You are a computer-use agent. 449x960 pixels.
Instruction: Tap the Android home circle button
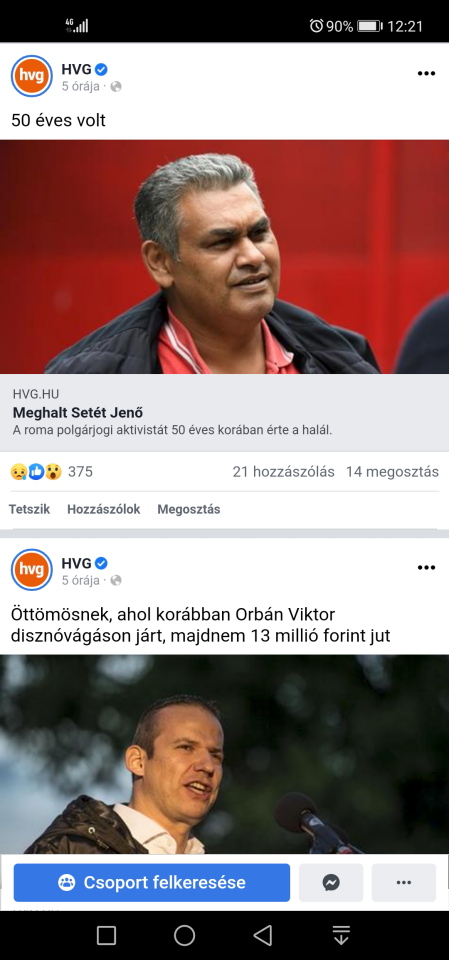coord(184,935)
